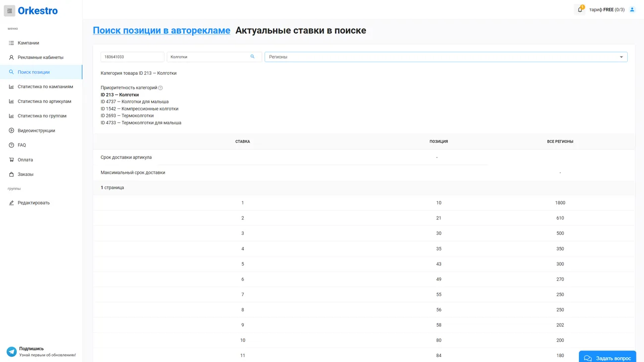Expand the Регионы dropdown arrow
The width and height of the screenshot is (644, 362).
click(x=621, y=57)
